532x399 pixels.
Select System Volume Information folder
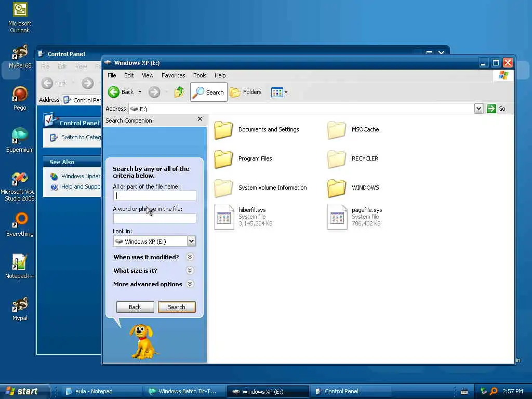tap(261, 188)
